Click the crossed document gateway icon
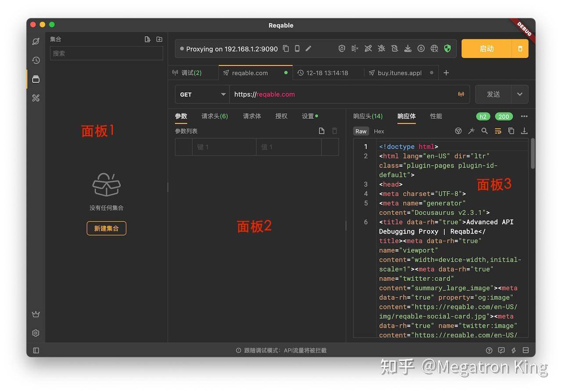 point(394,49)
